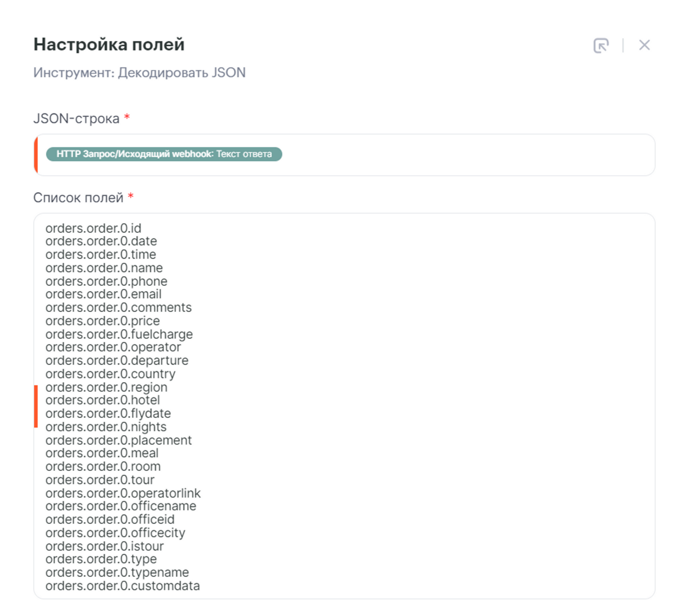
Task: Place cursor at orders.order.0.customdata line
Action: pyautogui.click(x=122, y=586)
